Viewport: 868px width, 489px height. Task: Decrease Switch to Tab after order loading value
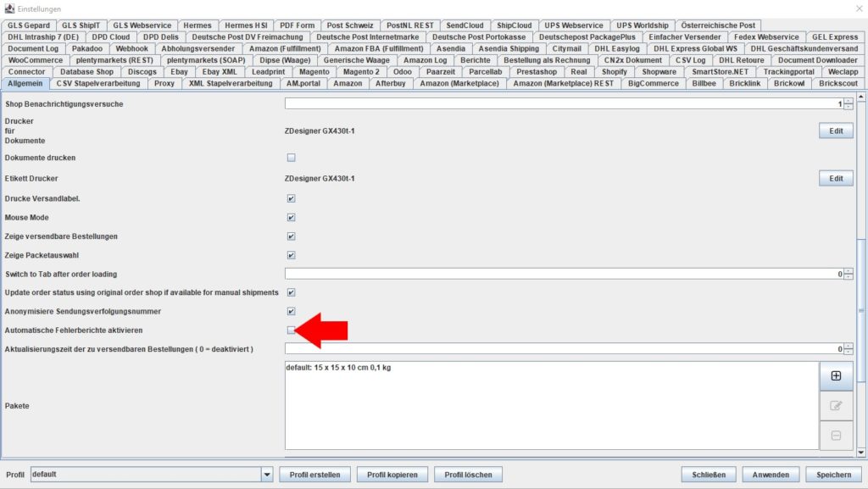(848, 276)
